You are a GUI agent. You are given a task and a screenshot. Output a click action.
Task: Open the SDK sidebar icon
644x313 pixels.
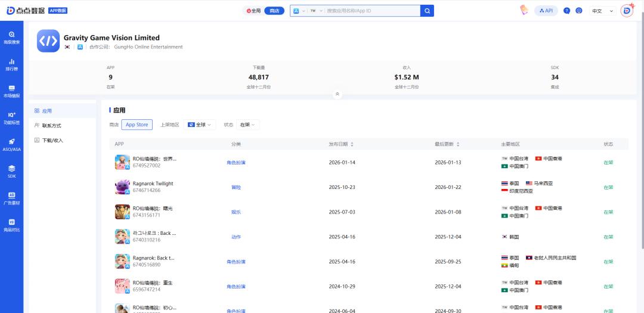[11, 171]
